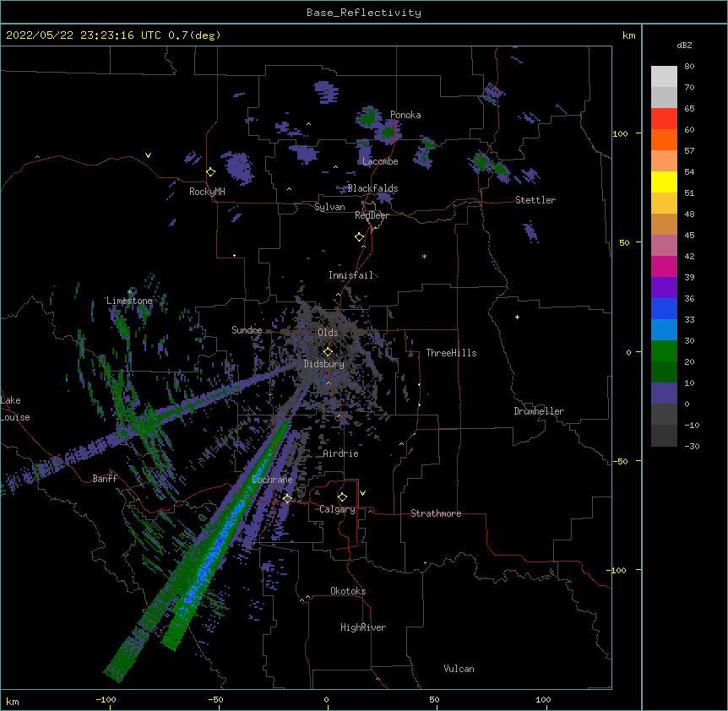Click the yellow V marker east of Calgary
The image size is (728, 711).
click(x=362, y=493)
